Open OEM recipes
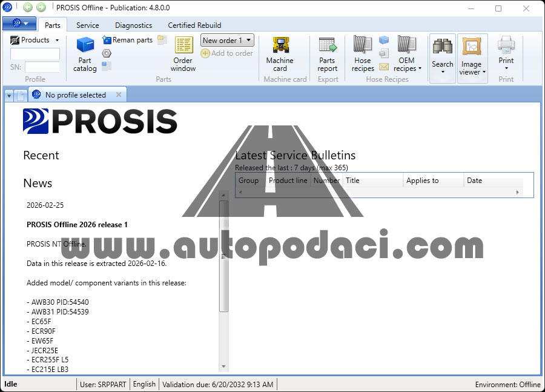This screenshot has height=392, width=545. click(x=407, y=55)
